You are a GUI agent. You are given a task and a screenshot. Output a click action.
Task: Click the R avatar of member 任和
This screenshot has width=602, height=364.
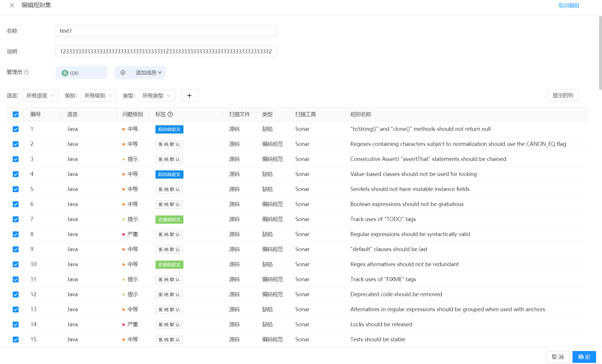coord(65,73)
